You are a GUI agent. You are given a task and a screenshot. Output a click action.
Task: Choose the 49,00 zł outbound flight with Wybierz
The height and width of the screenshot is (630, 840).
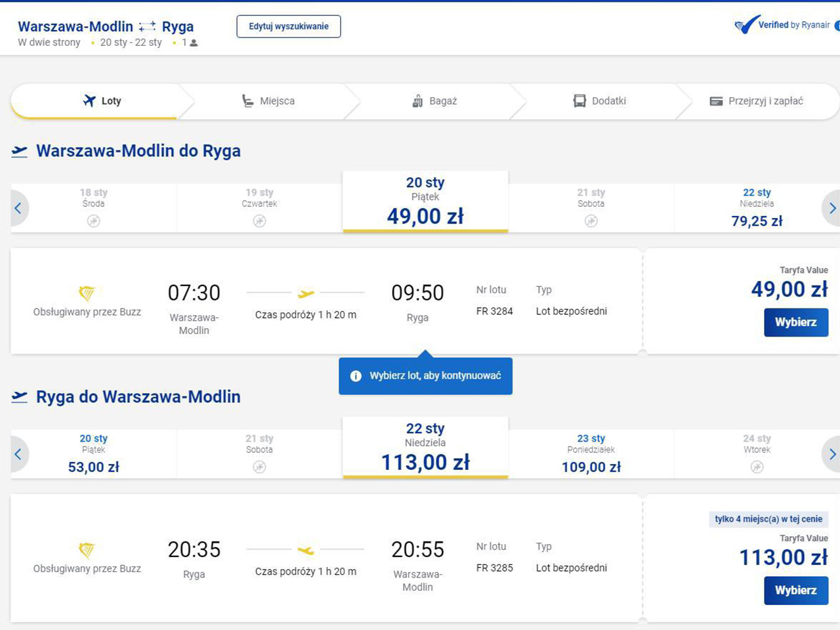click(x=795, y=322)
